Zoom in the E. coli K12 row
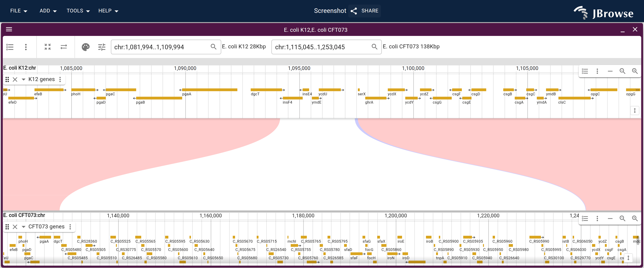 tap(635, 71)
